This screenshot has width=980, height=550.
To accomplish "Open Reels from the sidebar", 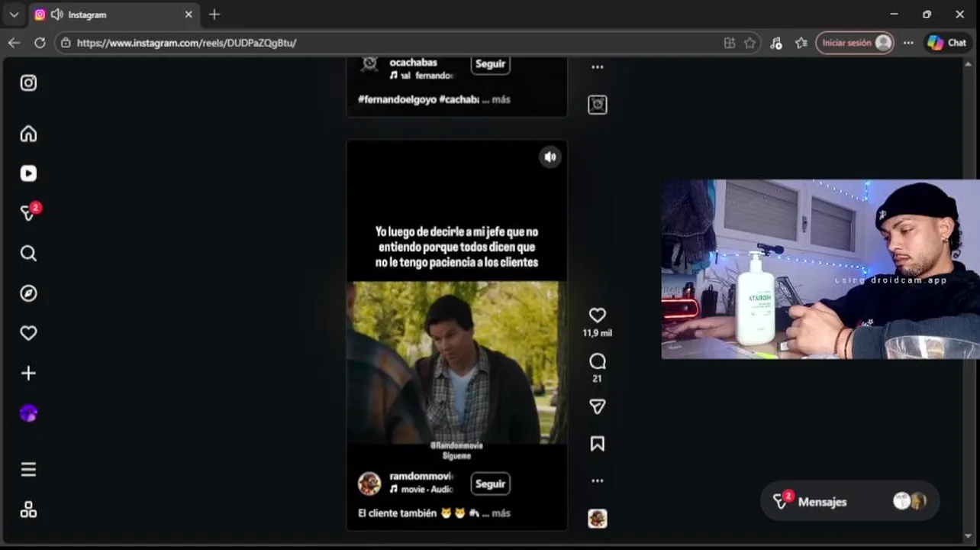I will tap(28, 173).
